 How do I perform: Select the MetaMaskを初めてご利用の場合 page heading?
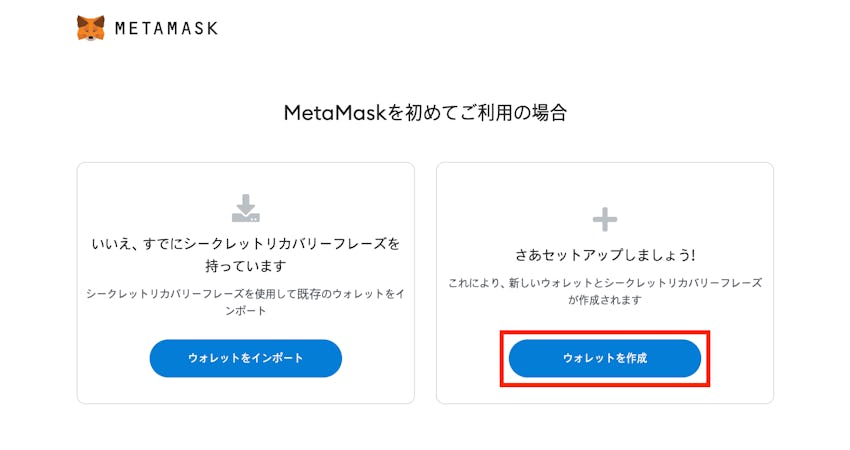(x=425, y=113)
